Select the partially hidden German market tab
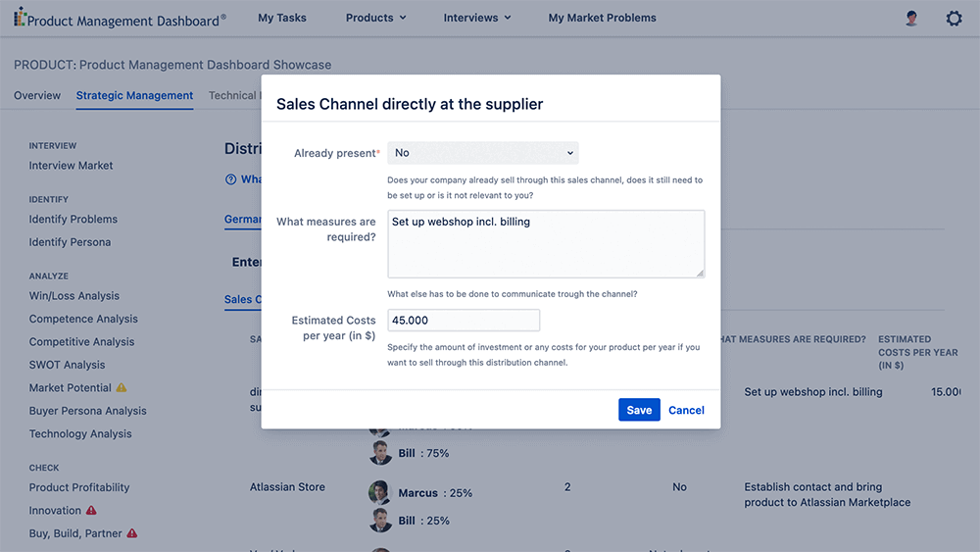The height and width of the screenshot is (552, 980). tap(242, 220)
